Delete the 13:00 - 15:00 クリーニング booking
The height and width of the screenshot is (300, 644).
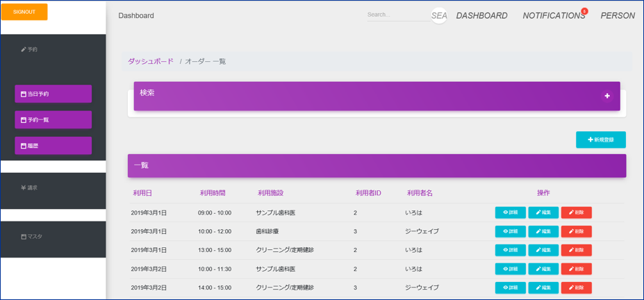[576, 250]
